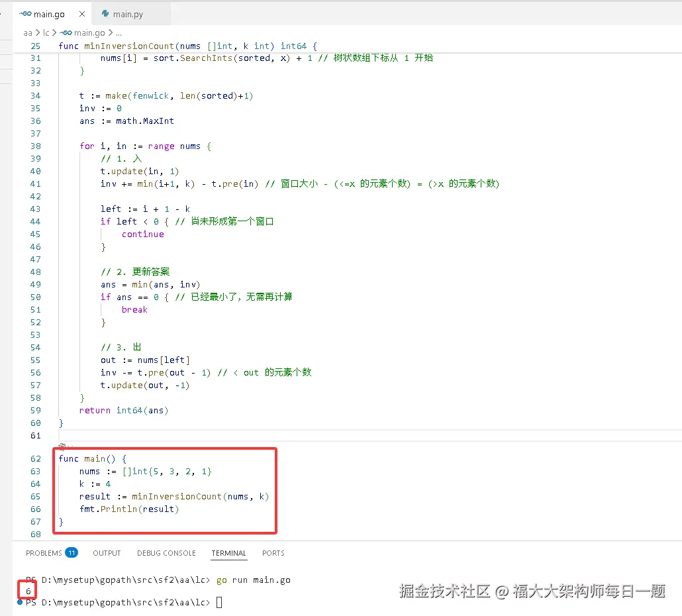Click the 'continue' statement on line 45
Image resolution: width=682 pixels, height=616 pixels.
[x=142, y=234]
